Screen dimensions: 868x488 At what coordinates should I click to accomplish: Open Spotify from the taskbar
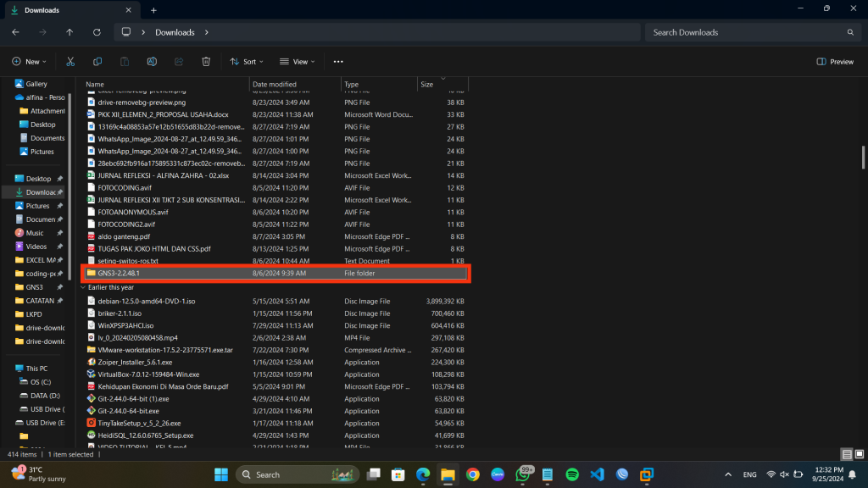pos(571,474)
